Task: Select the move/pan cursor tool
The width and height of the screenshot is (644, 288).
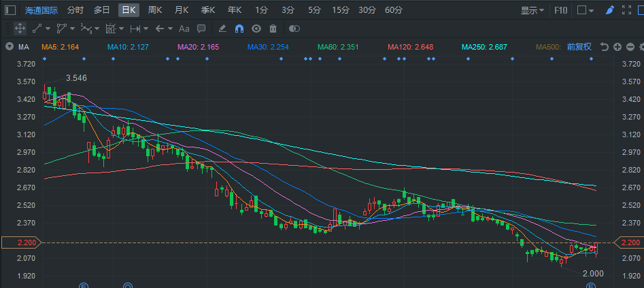Action: click(20, 29)
